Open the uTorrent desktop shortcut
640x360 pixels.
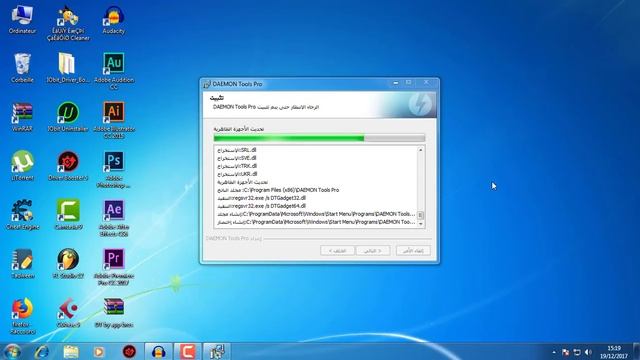(x=22, y=166)
